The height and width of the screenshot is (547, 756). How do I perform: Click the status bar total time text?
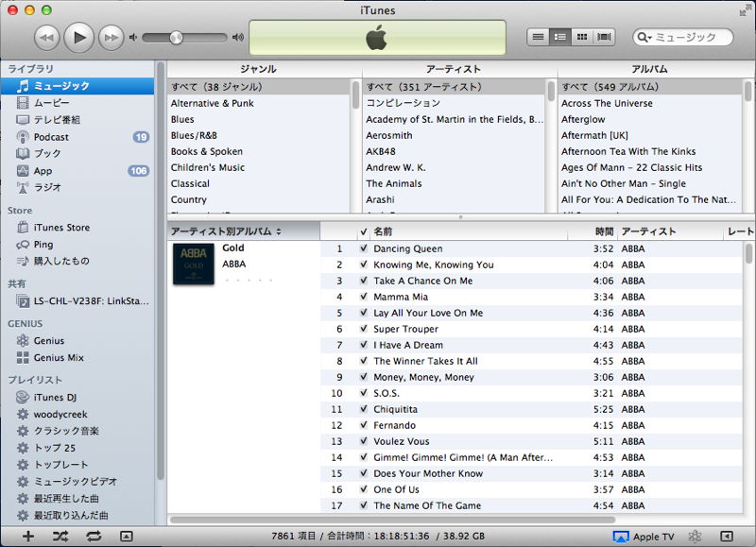(378, 537)
